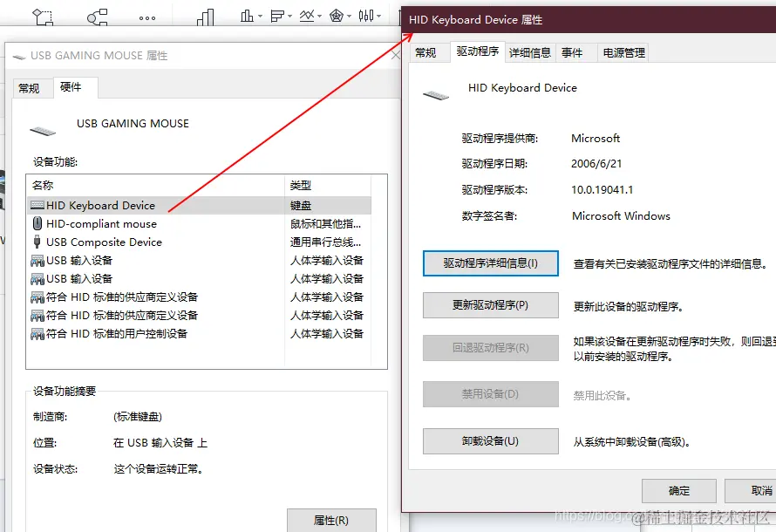Click the Microsoft provider value
The width and height of the screenshot is (776, 532).
pos(596,138)
